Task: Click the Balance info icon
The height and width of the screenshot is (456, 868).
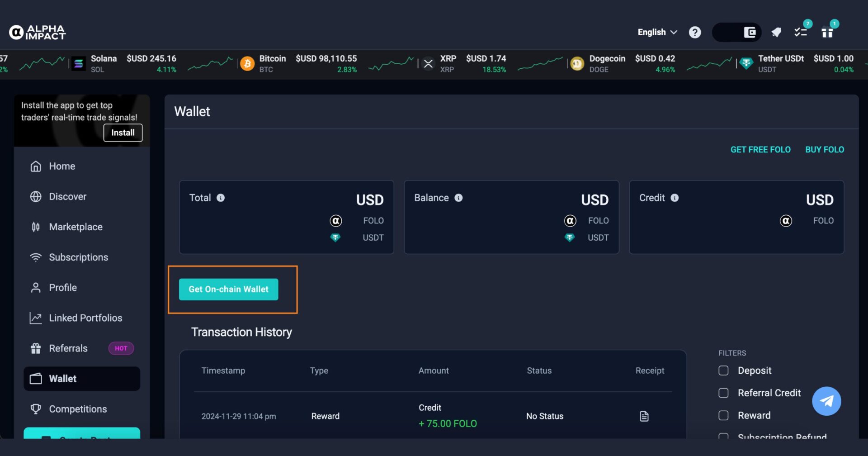Action: tap(458, 198)
